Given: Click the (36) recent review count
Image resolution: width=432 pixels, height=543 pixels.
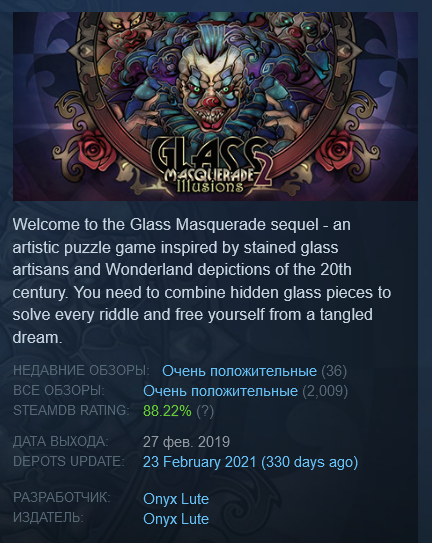Looking at the screenshot, I should click(x=334, y=371).
